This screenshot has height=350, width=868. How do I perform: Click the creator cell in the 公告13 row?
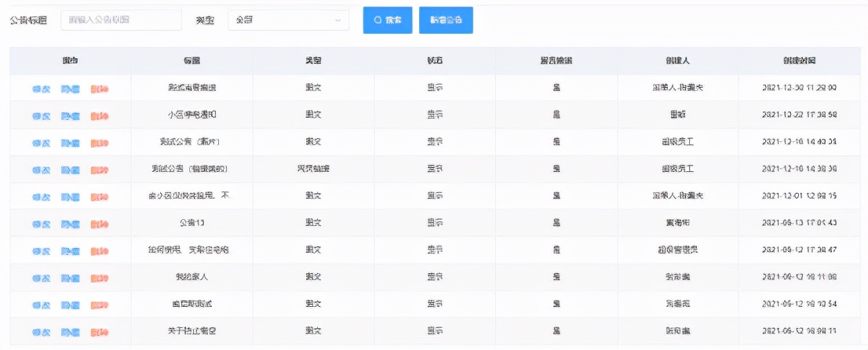point(677,223)
